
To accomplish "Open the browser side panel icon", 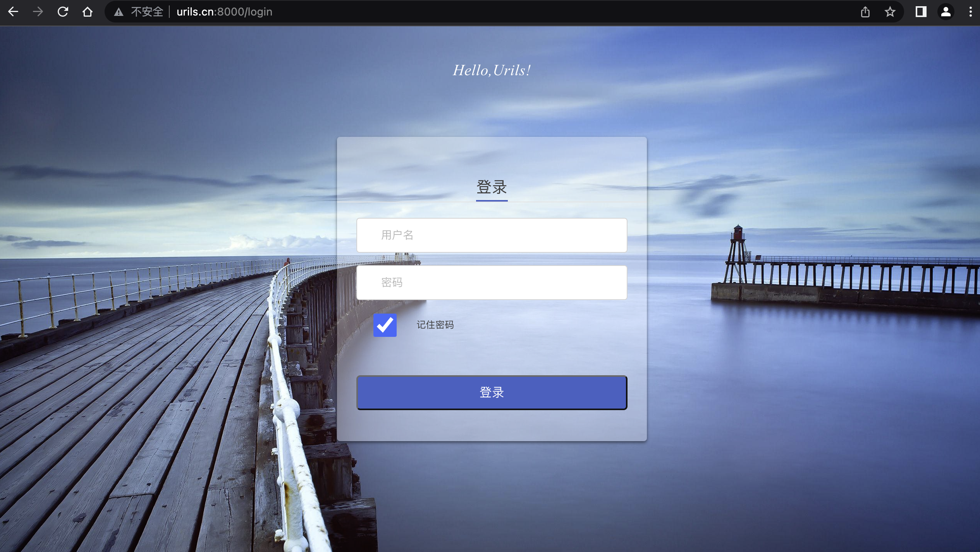I will coord(921,12).
